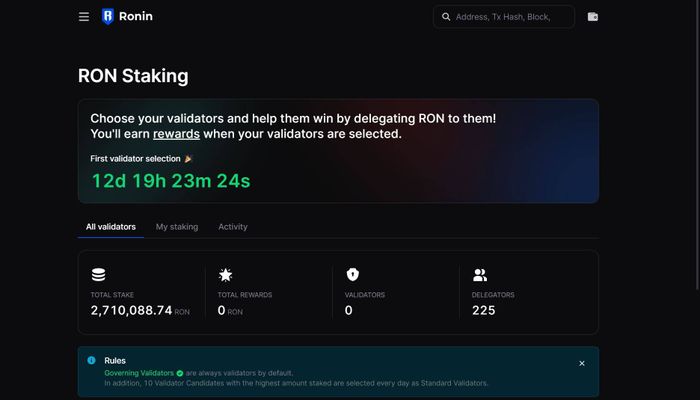This screenshot has width=700, height=400.
Task: Click the Ronin brand name
Action: tap(136, 17)
